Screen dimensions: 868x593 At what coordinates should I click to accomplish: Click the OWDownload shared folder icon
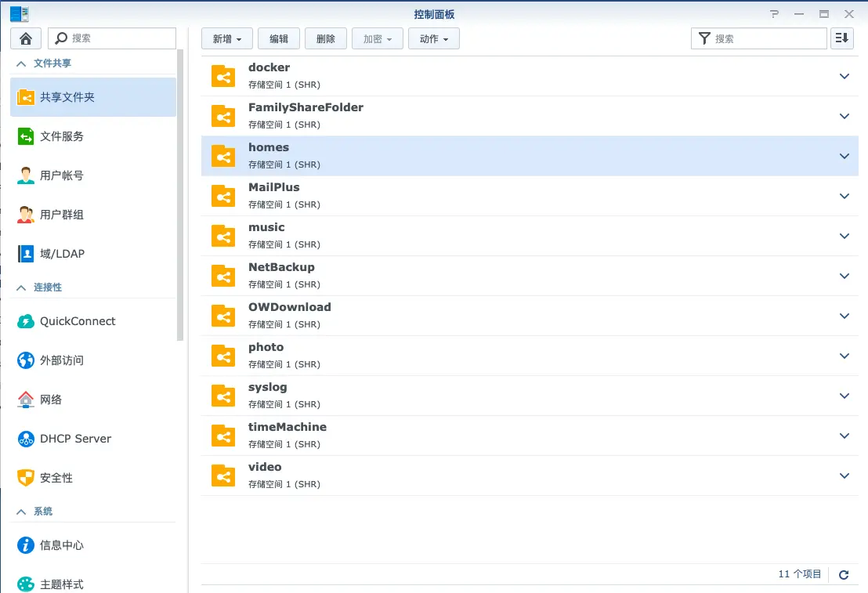click(223, 316)
